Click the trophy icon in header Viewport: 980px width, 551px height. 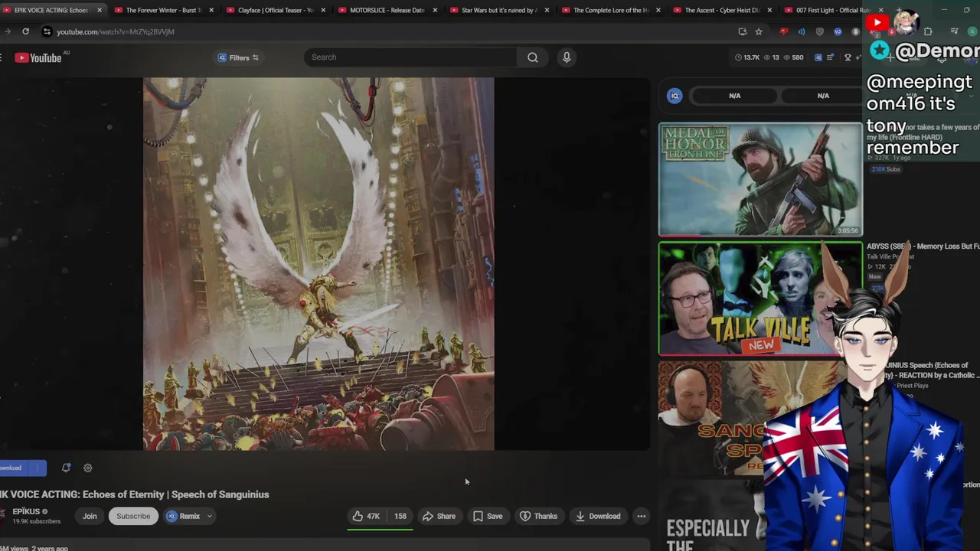(x=848, y=57)
